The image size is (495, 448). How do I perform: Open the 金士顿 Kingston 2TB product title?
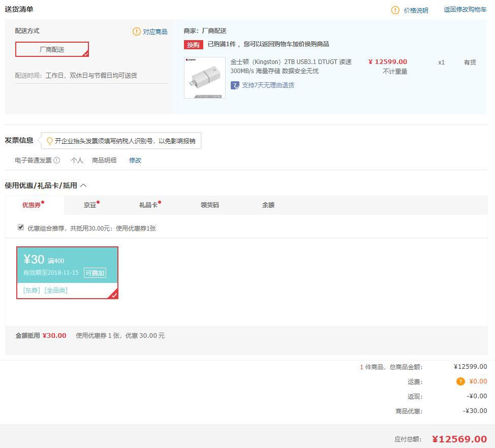click(x=291, y=66)
